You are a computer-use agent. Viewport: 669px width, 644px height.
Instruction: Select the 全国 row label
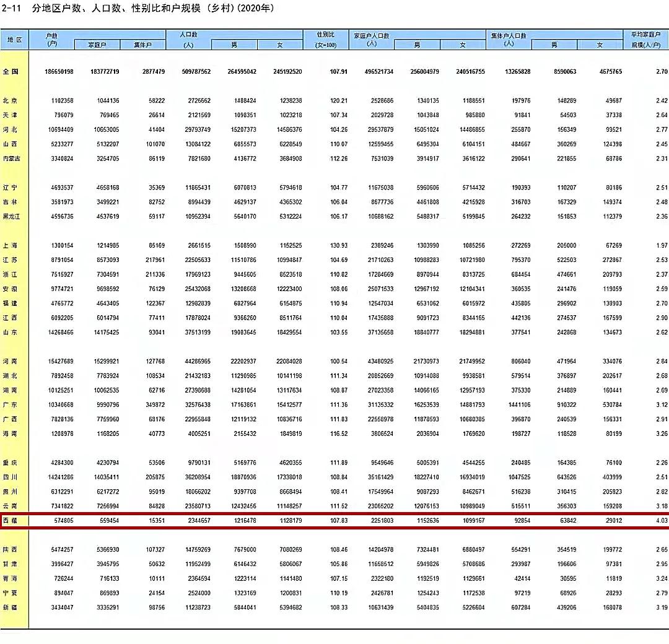11,72
